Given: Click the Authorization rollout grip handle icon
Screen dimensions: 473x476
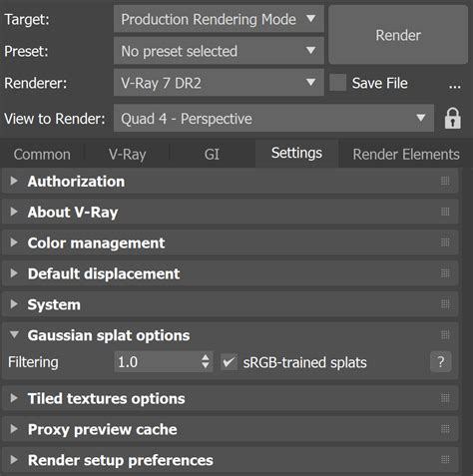Looking at the screenshot, I should pos(445,181).
